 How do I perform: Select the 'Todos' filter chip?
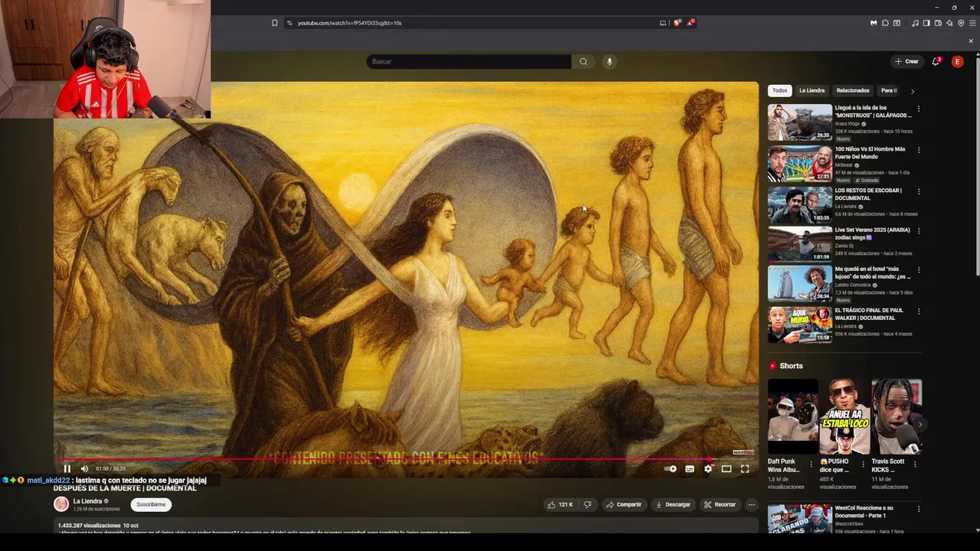pyautogui.click(x=779, y=90)
